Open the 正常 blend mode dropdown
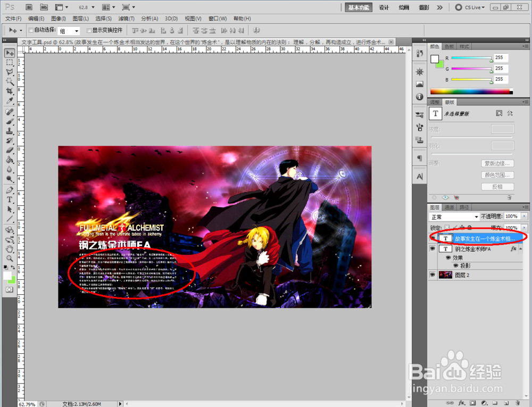This screenshot has width=532, height=407. pyautogui.click(x=454, y=217)
